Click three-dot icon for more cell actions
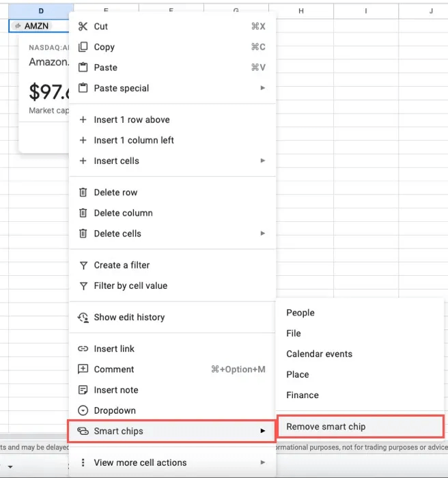This screenshot has height=478, width=448. coord(83,462)
